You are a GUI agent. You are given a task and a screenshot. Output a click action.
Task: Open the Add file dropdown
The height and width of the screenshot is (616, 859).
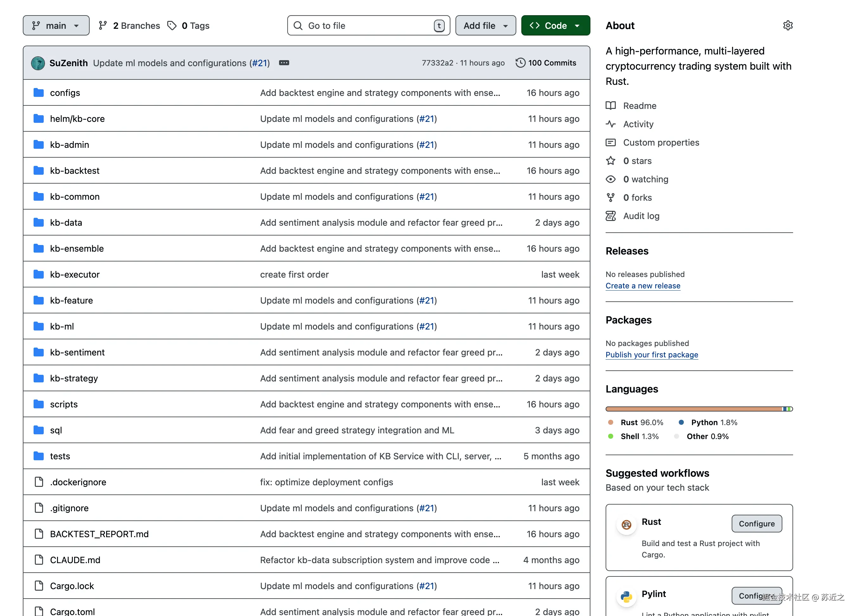click(x=485, y=25)
